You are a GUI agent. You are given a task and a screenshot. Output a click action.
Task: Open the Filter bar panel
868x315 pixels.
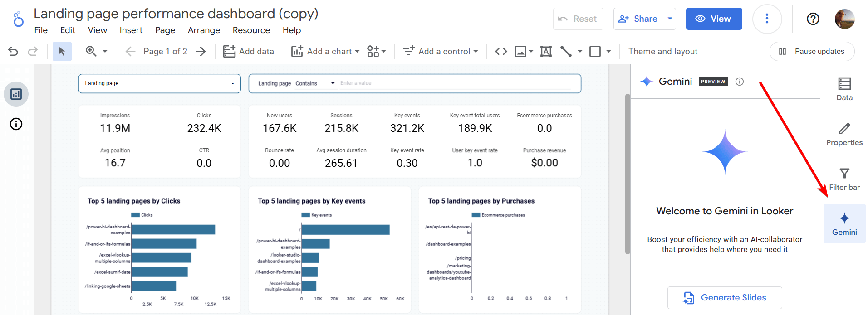pos(844,179)
